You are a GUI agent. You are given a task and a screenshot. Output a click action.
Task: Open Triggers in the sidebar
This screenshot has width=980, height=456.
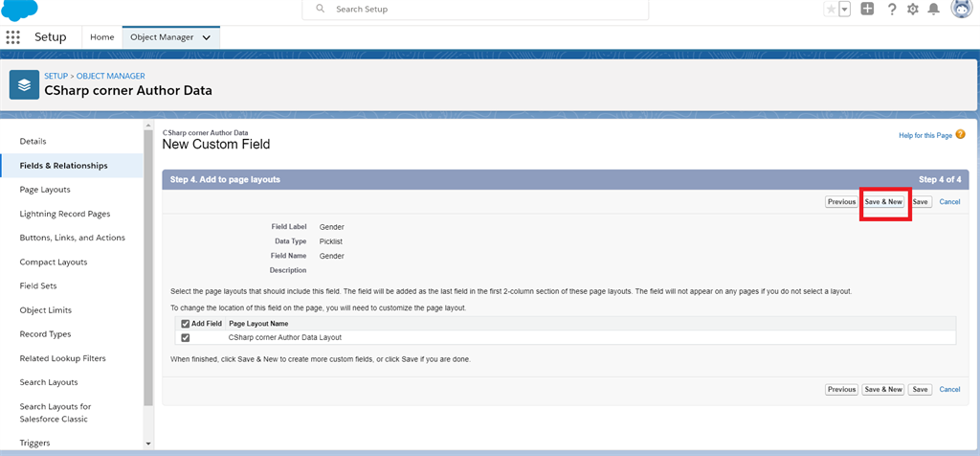[35, 443]
